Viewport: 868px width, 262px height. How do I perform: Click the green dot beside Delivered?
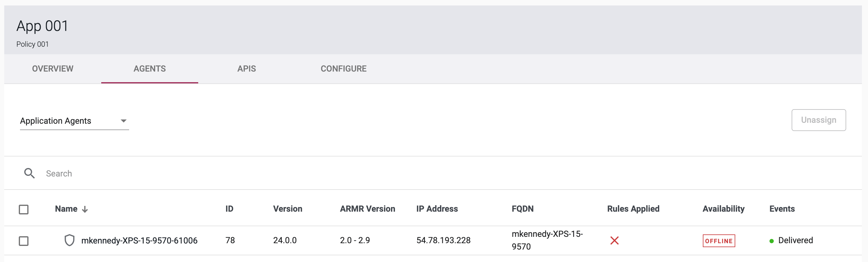pos(771,241)
